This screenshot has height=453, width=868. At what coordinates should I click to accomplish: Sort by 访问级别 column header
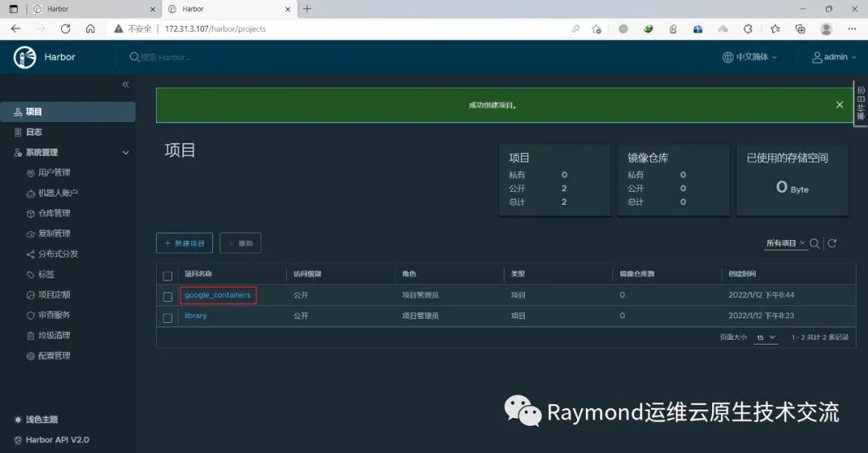point(307,274)
